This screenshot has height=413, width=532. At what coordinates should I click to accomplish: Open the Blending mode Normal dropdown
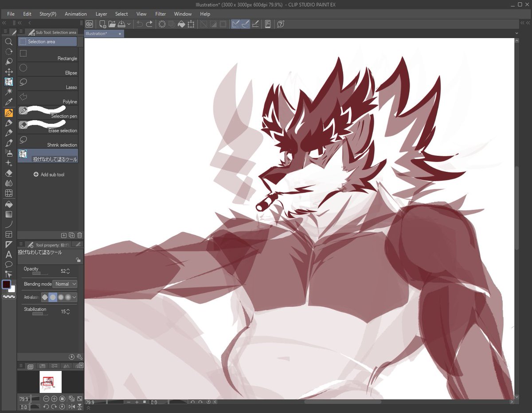click(x=65, y=284)
